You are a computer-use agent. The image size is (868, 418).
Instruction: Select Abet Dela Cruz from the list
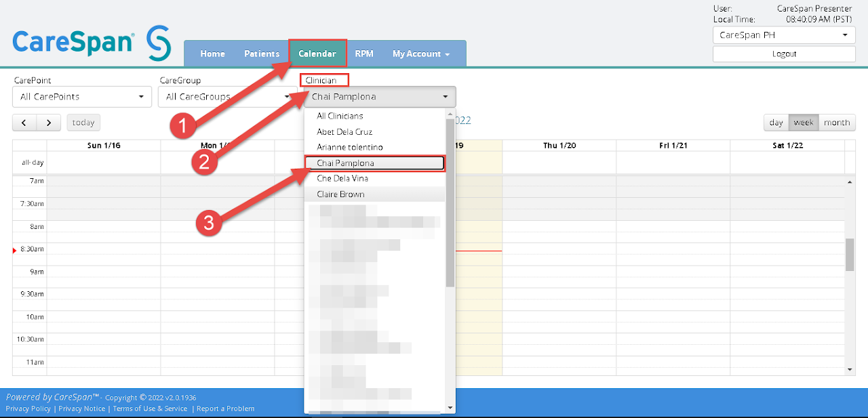(x=375, y=132)
